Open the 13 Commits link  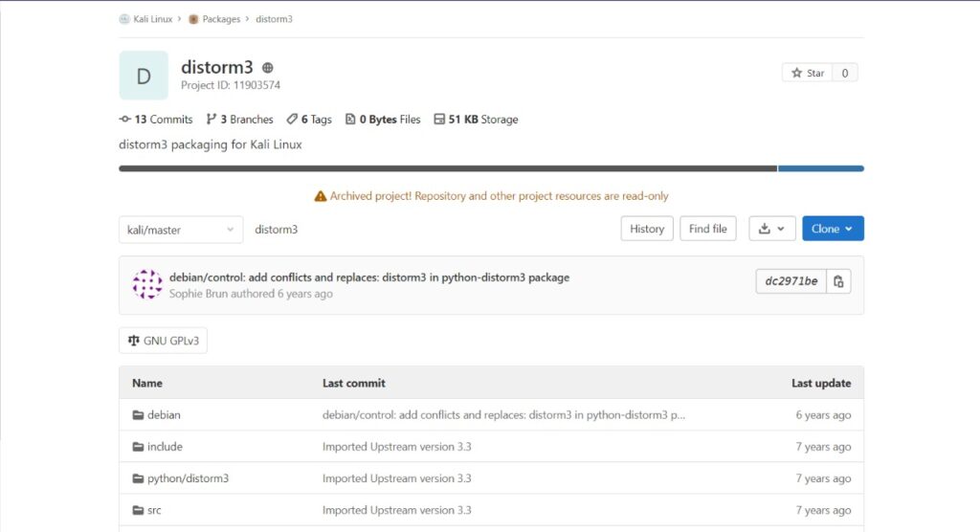click(x=156, y=120)
